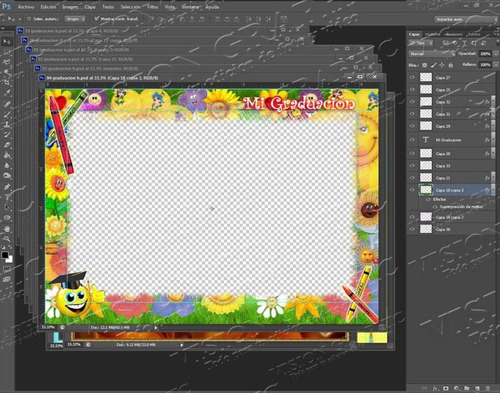Collapse effects arrow on Capa 18 copia 3

pos(493,190)
